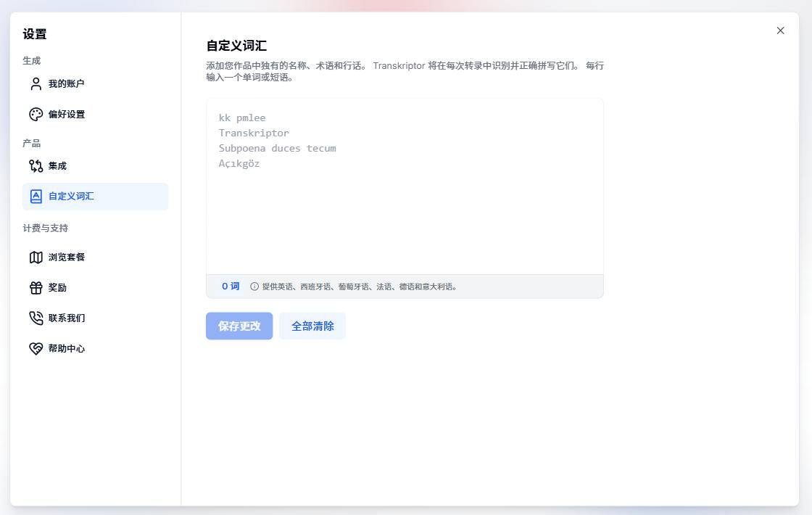Viewport: 812px width, 515px height.
Task: Click the dictionary icon beside 自定义词汇
Action: tap(36, 197)
